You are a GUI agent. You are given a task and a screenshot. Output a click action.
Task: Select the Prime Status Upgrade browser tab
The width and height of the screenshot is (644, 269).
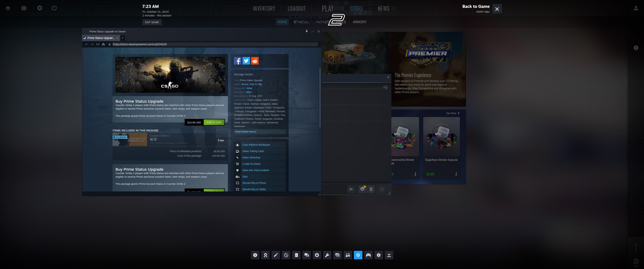[101, 38]
